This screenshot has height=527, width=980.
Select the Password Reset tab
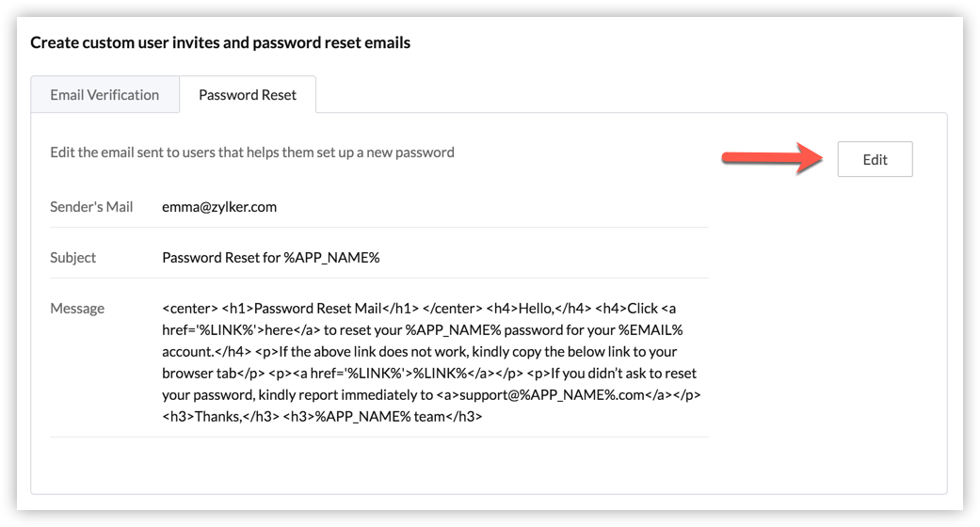[248, 95]
